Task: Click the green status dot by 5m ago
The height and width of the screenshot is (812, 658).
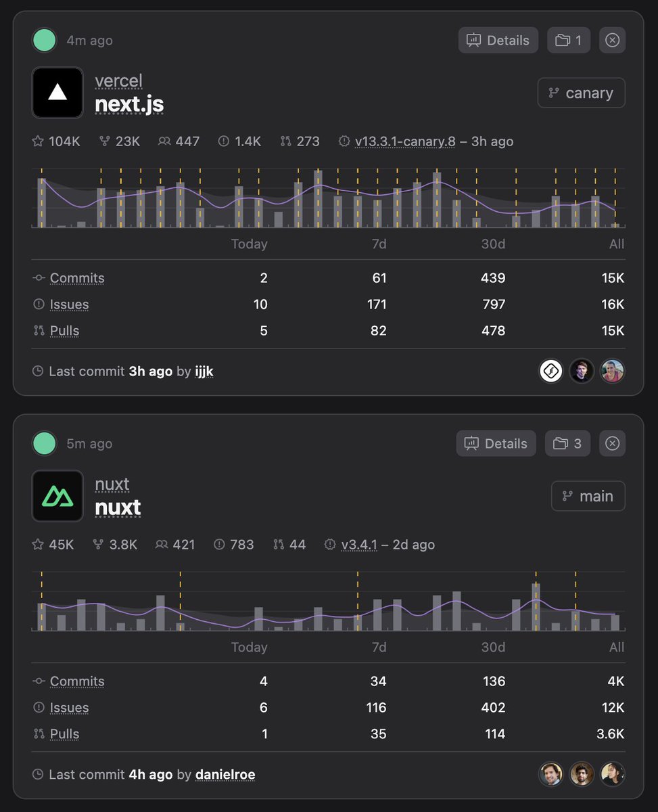Action: click(45, 443)
